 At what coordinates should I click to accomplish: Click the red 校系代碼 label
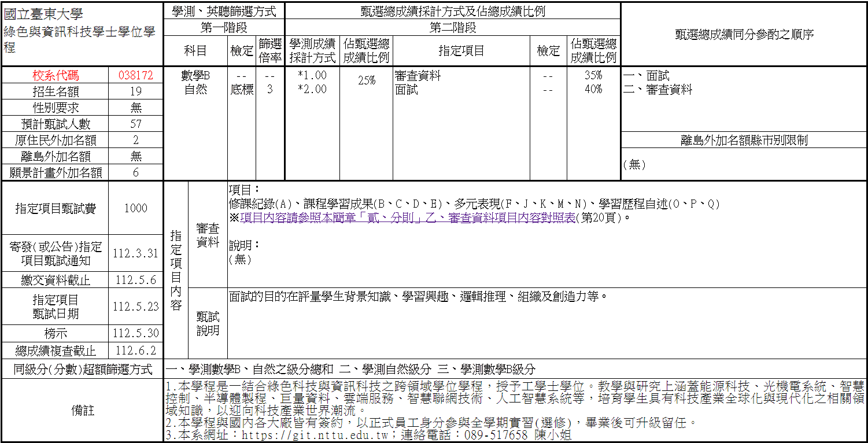coord(56,75)
